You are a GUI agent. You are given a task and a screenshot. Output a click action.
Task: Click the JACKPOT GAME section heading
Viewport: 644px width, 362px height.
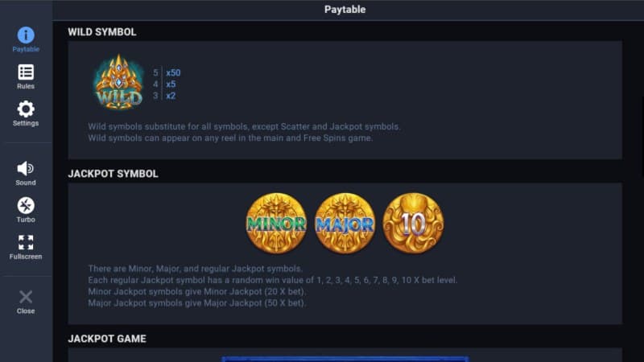107,339
